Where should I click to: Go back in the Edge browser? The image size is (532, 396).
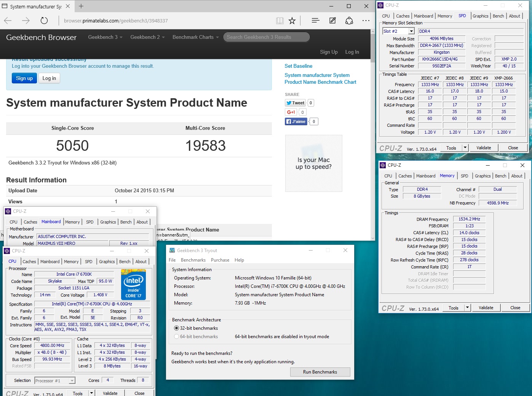(x=8, y=21)
